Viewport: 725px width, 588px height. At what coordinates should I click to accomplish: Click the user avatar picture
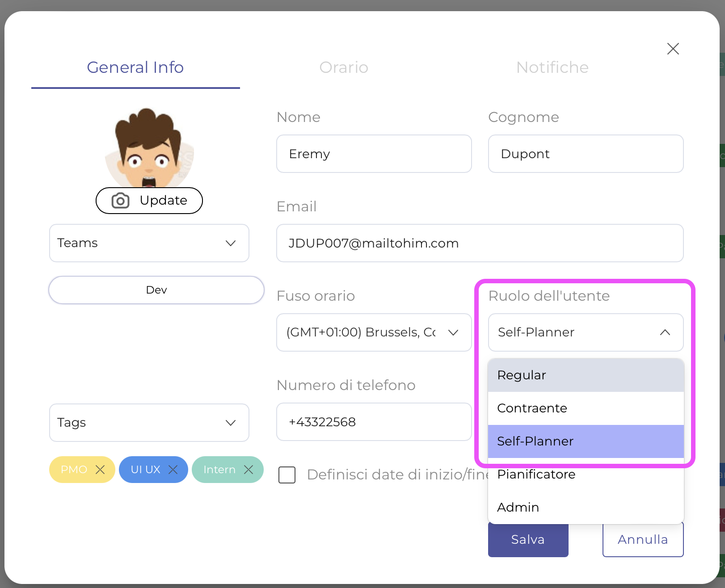(149, 147)
